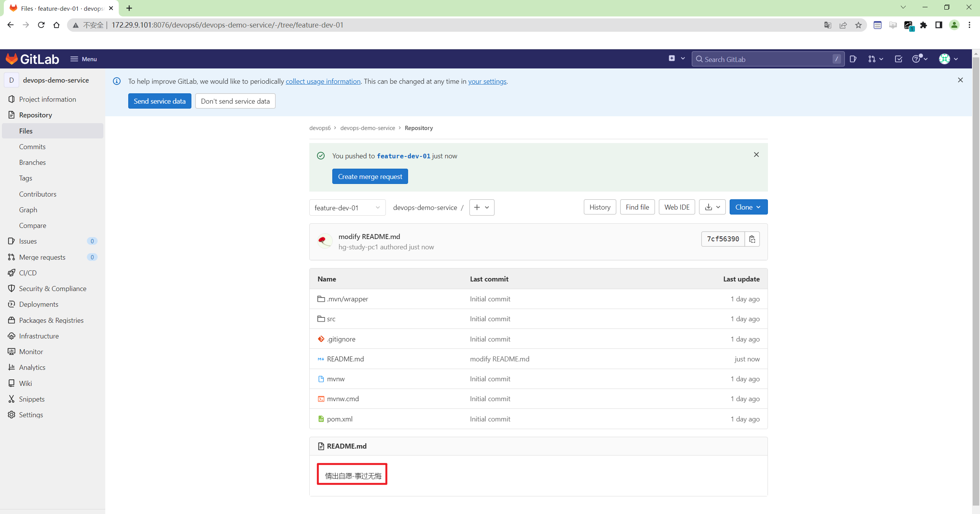
Task: Open browser extensions puzzle icon
Action: (923, 25)
